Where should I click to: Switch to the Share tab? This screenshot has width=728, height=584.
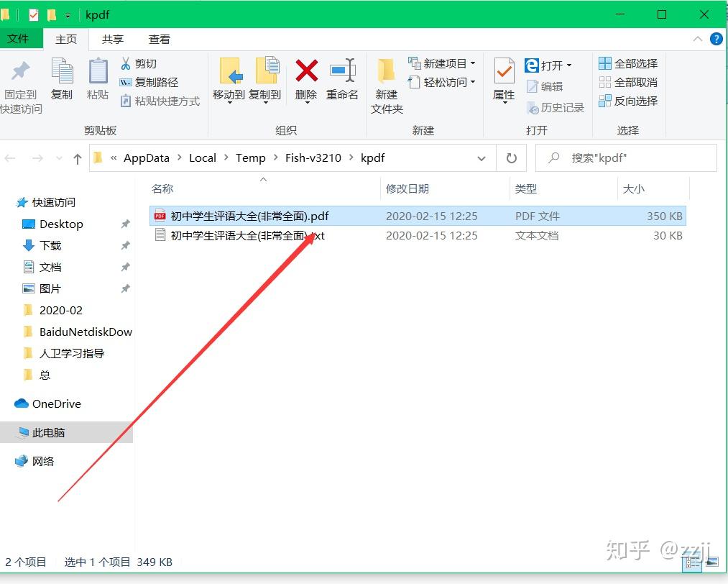click(112, 40)
